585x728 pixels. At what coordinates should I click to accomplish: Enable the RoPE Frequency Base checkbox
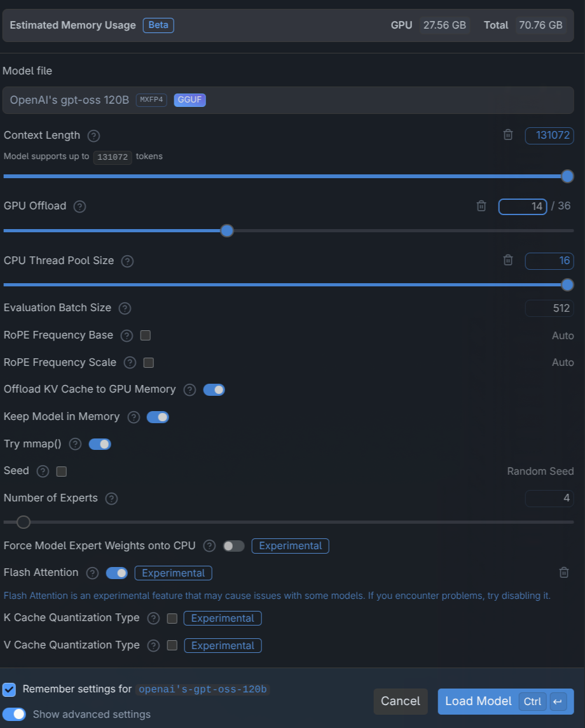tap(145, 335)
